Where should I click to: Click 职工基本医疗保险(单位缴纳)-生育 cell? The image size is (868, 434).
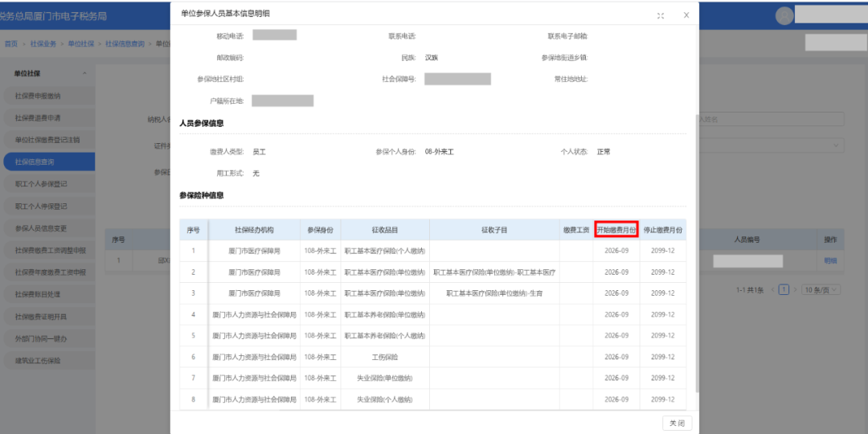pyautogui.click(x=494, y=293)
